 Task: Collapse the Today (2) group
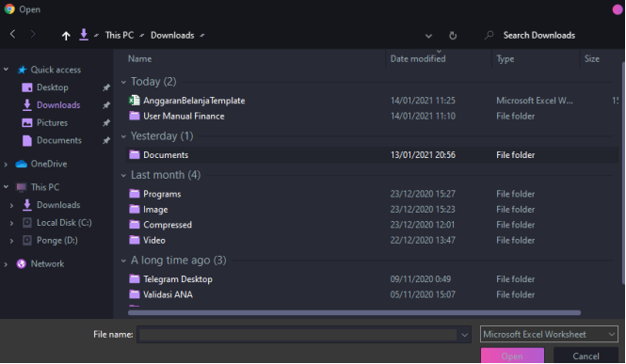123,82
